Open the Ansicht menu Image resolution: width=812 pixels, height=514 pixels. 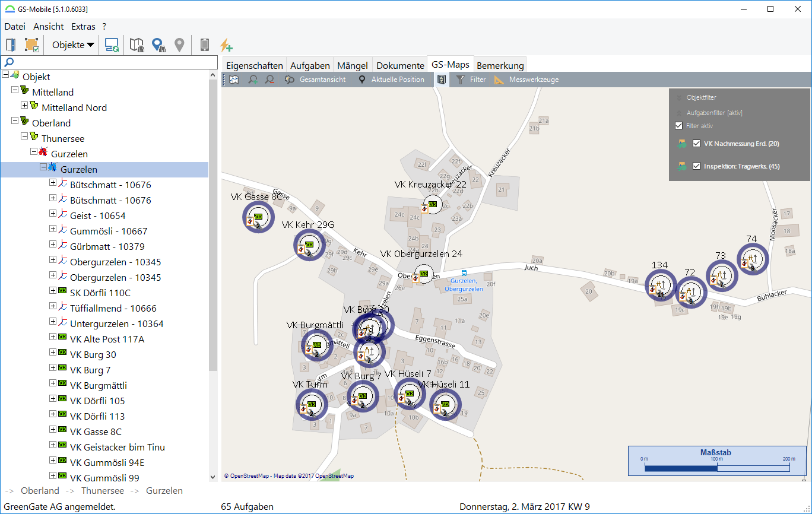click(49, 26)
